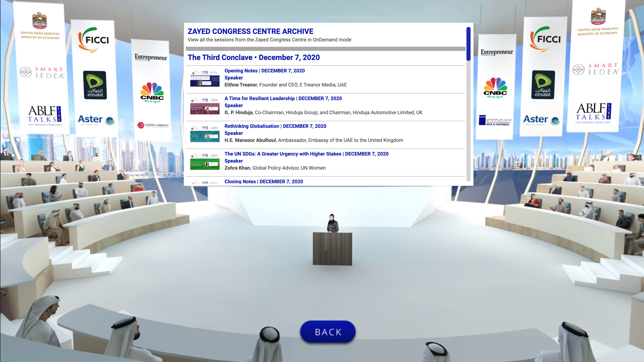Click the CNBC Arabia logo on left banner
The height and width of the screenshot is (362, 644).
click(x=152, y=93)
